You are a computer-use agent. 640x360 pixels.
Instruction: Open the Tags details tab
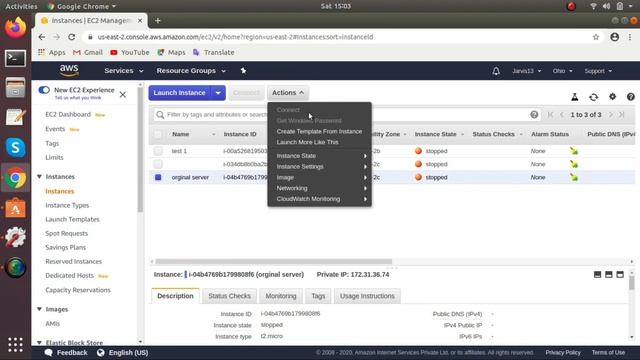[318, 296]
